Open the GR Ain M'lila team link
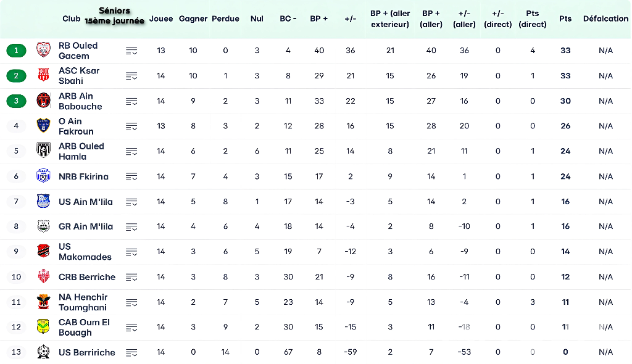The image size is (632, 364). coord(86,226)
